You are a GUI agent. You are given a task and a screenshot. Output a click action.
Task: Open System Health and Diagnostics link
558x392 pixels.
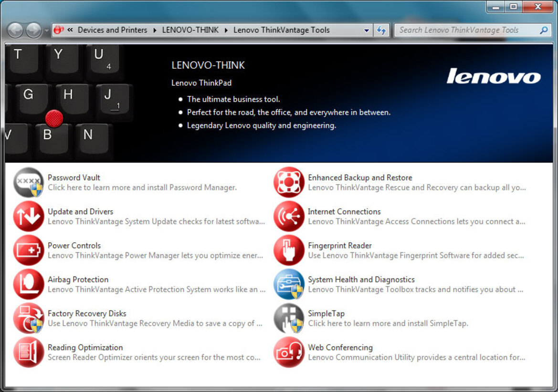[361, 279]
